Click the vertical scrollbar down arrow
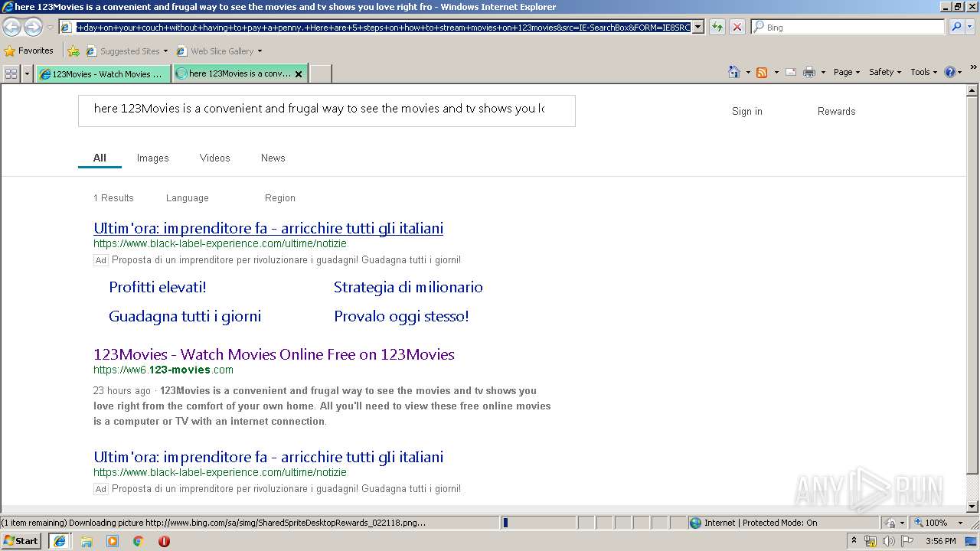 [972, 506]
